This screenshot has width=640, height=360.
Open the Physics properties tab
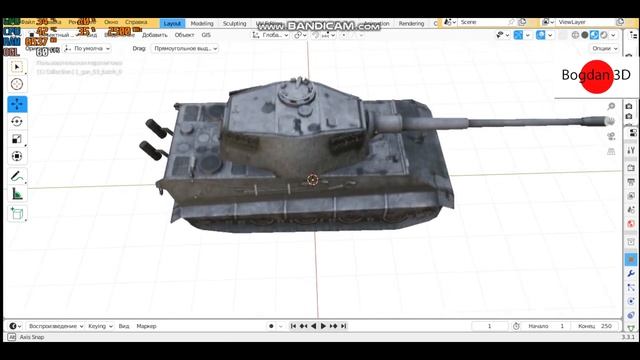tap(631, 301)
